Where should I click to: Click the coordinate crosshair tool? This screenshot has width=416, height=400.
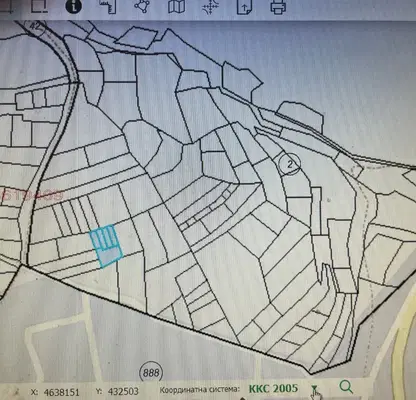(x=211, y=6)
